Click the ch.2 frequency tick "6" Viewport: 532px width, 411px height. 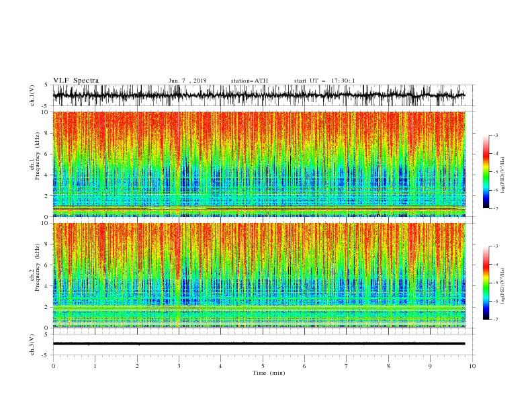click(x=46, y=265)
